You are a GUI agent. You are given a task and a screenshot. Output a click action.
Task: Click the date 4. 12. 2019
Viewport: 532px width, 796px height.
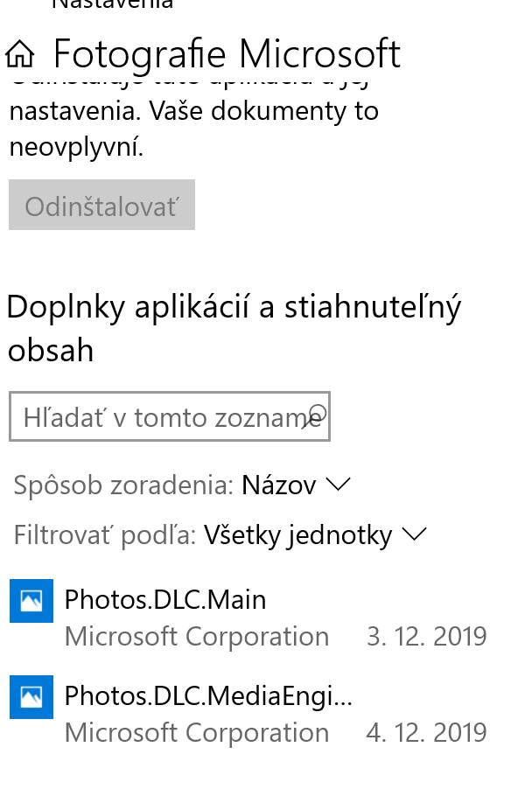point(426,732)
